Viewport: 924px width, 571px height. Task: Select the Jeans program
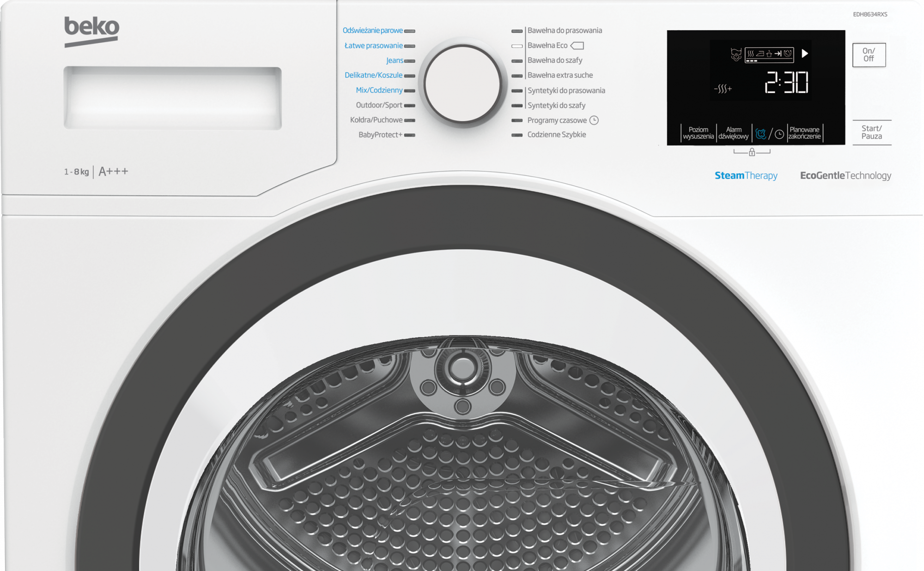pyautogui.click(x=394, y=60)
